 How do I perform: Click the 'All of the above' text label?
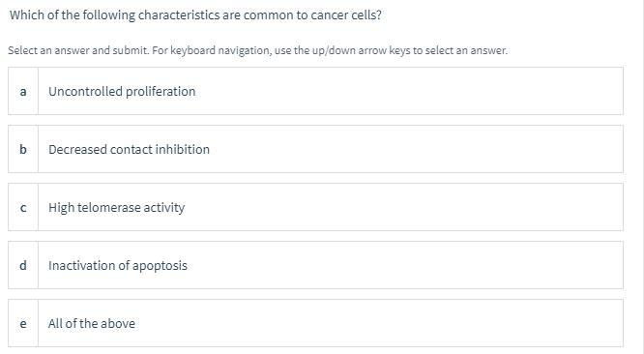(92, 323)
